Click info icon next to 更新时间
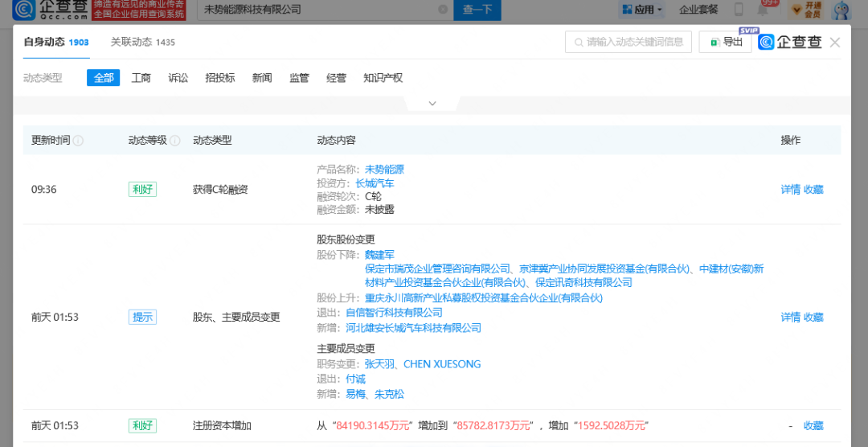Viewport: 868px width, 447px height. coord(78,141)
